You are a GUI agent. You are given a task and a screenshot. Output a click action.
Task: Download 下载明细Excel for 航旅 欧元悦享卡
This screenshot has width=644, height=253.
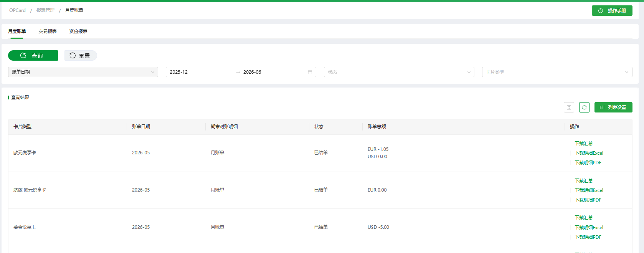coord(589,190)
